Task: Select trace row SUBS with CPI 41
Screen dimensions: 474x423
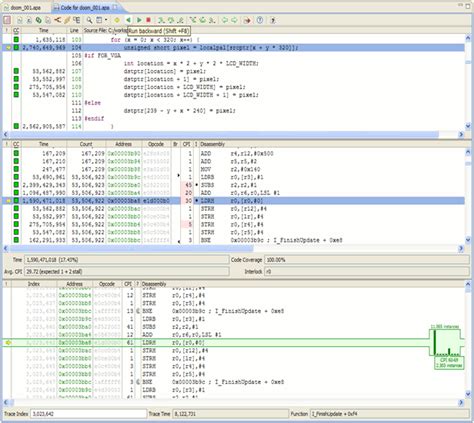Action: click(233, 327)
